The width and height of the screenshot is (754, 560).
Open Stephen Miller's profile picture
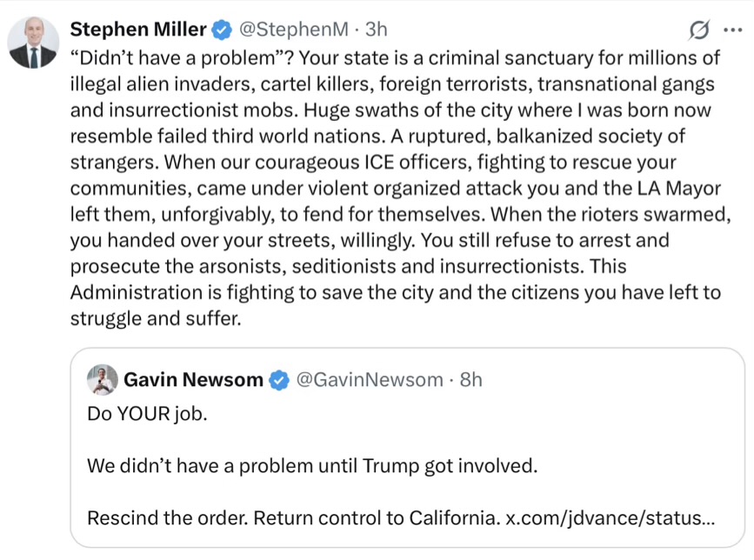33,43
